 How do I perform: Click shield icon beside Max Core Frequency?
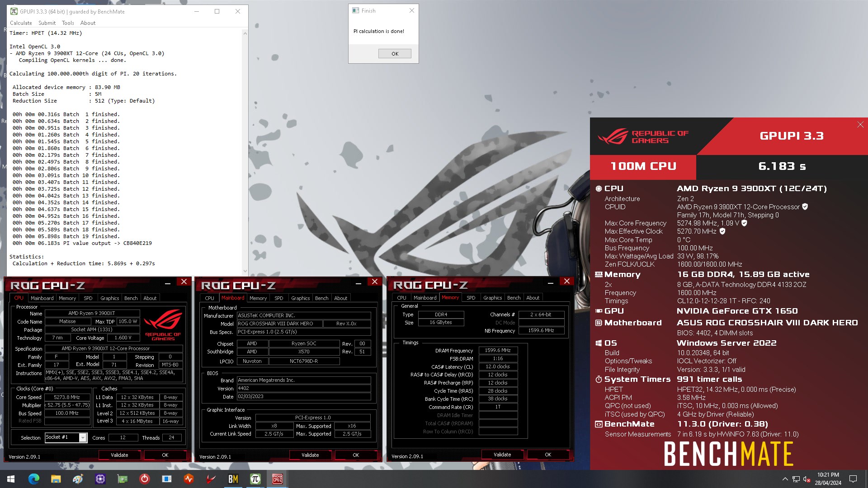(744, 223)
